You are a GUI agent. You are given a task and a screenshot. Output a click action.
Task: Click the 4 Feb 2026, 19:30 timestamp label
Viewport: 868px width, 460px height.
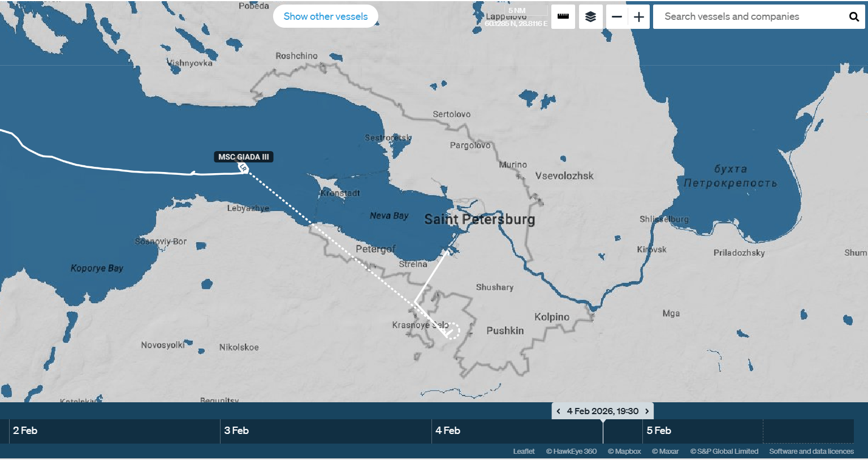click(x=602, y=411)
